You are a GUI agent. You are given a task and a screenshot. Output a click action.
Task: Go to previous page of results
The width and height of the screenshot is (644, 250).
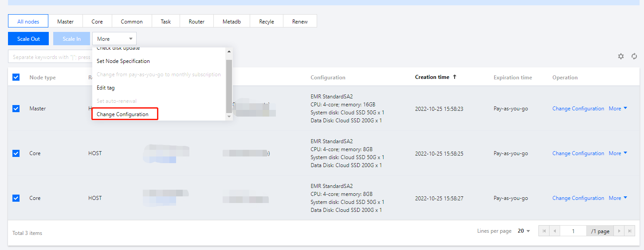(554, 231)
